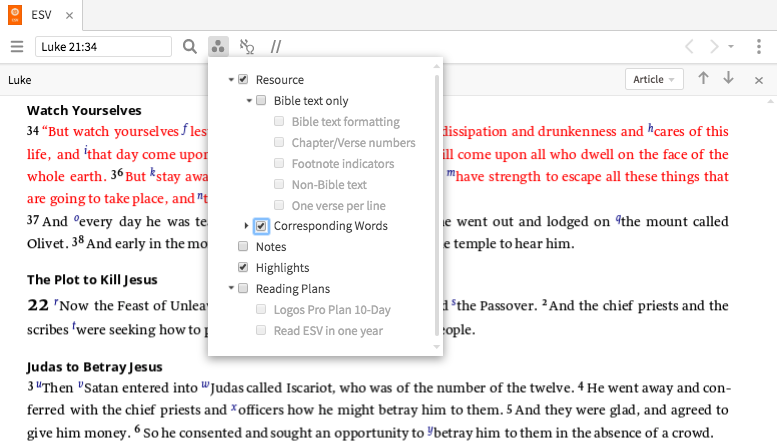Click footnote u before 'Then'

(x=39, y=384)
